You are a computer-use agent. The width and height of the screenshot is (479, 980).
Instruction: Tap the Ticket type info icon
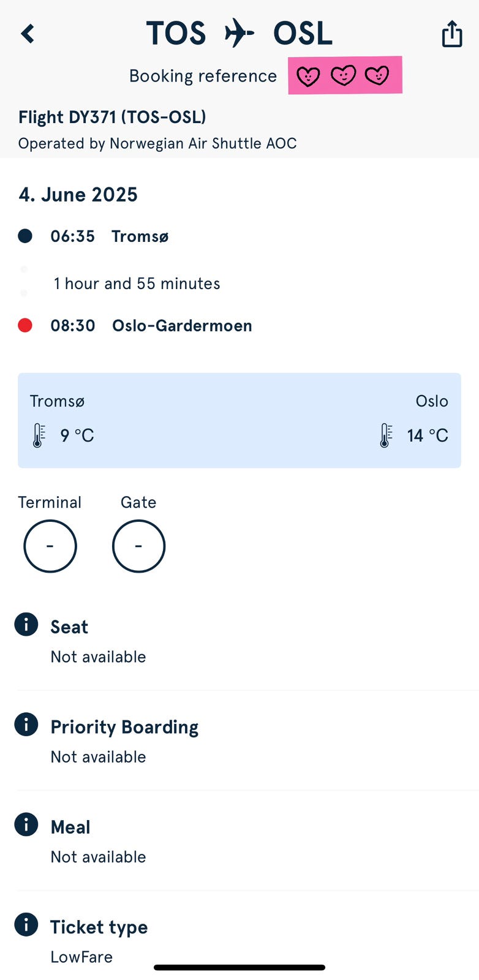pos(26,924)
